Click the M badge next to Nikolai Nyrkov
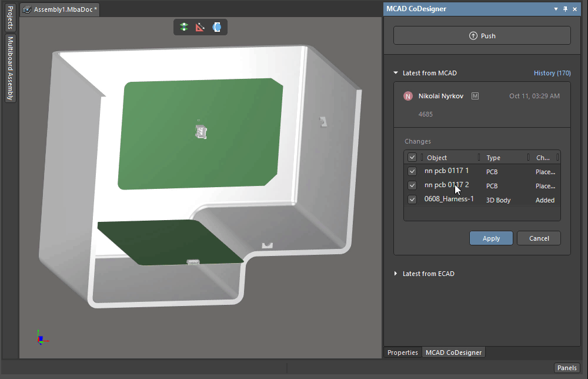The height and width of the screenshot is (379, 588). [x=475, y=95]
